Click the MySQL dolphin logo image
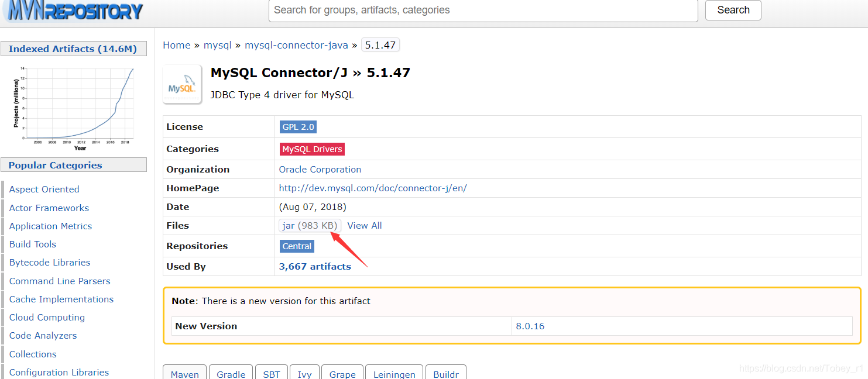 tap(182, 85)
